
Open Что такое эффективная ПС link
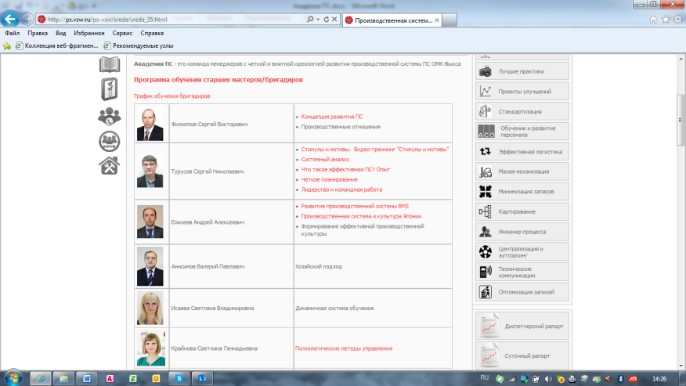tap(345, 169)
